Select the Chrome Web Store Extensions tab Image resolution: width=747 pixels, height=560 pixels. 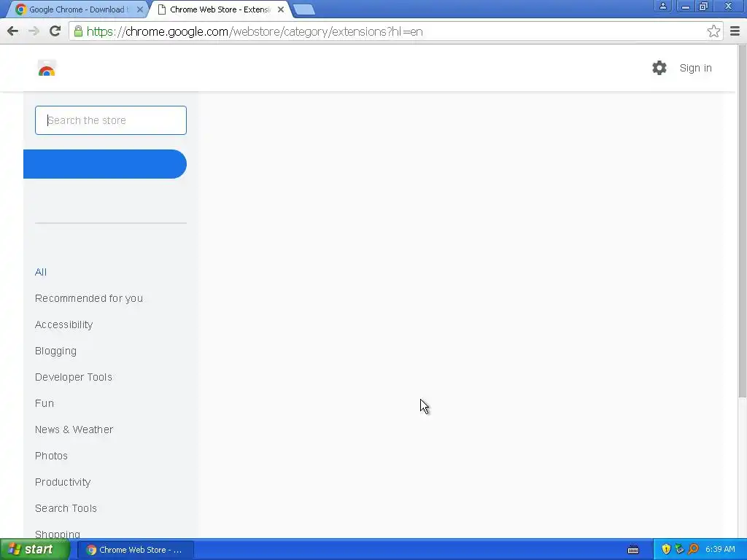(x=220, y=9)
